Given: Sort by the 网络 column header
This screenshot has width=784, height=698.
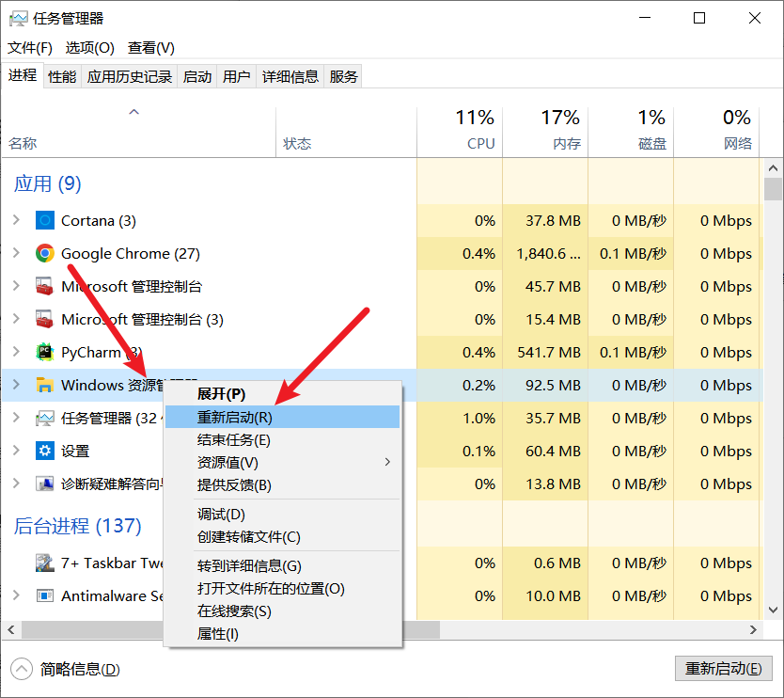Looking at the screenshot, I should pyautogui.click(x=716, y=132).
